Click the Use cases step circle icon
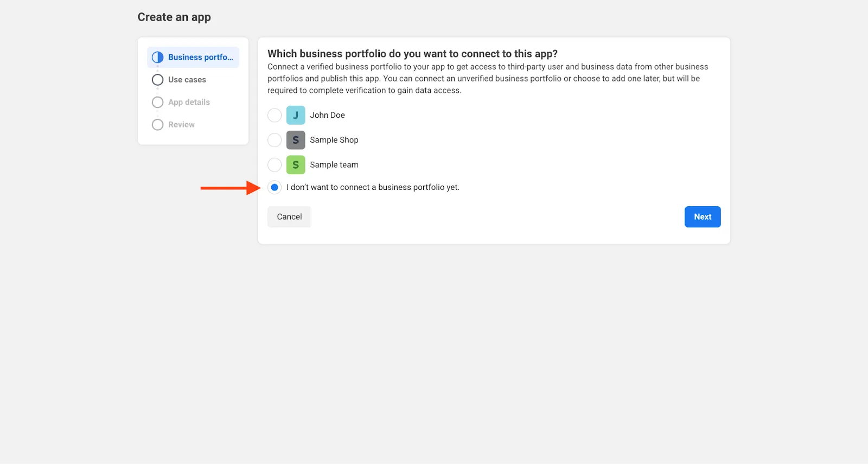 [158, 80]
